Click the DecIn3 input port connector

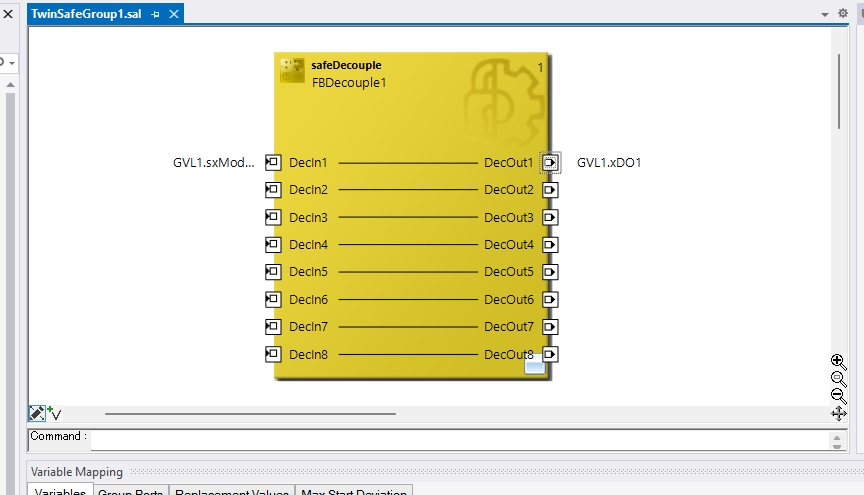273,217
